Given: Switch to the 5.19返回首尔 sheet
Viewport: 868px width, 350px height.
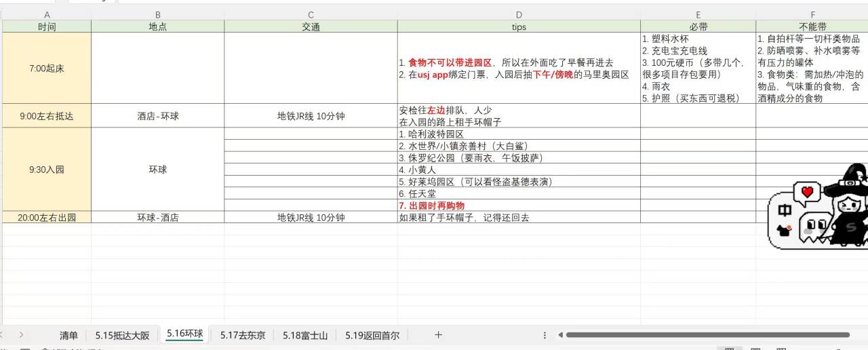Looking at the screenshot, I should click(x=372, y=335).
